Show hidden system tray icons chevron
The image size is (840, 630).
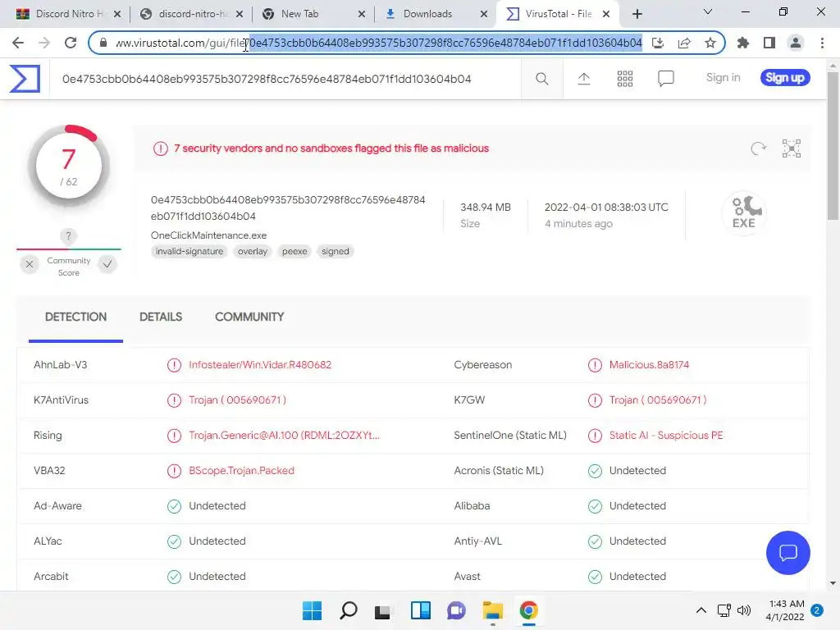[x=701, y=610]
